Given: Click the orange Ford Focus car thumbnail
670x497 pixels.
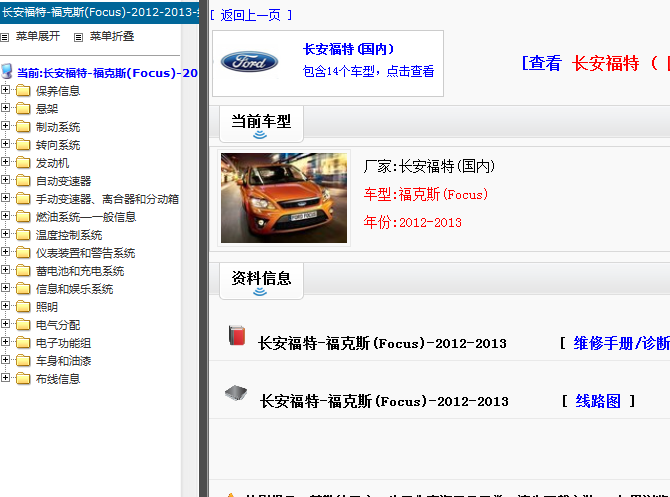Looking at the screenshot, I should click(284, 198).
